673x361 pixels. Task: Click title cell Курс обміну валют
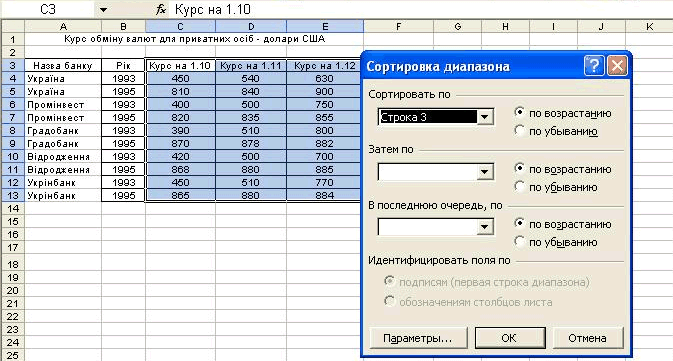194,39
